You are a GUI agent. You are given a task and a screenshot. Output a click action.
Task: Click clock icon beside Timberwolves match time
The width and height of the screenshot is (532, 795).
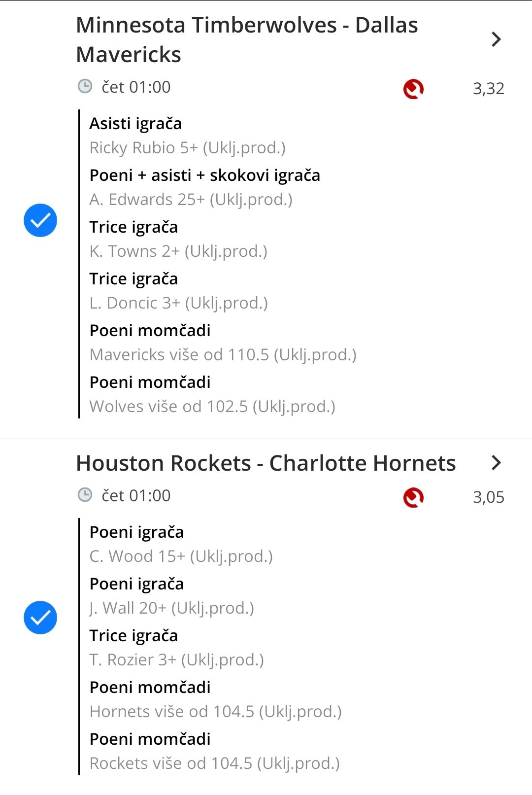[85, 87]
